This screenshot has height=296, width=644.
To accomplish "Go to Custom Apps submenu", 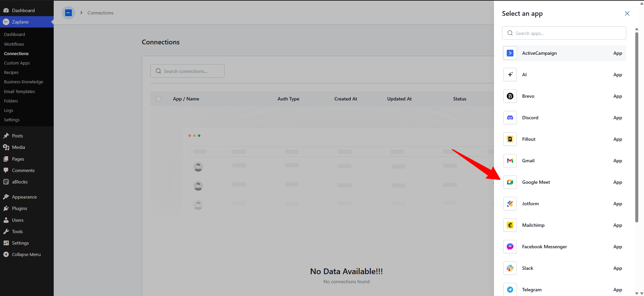I will pos(17,63).
